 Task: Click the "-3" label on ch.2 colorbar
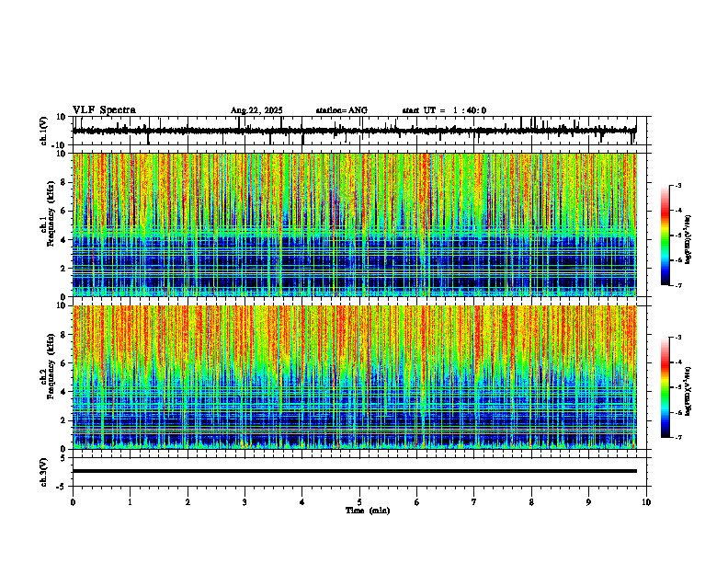click(x=677, y=338)
